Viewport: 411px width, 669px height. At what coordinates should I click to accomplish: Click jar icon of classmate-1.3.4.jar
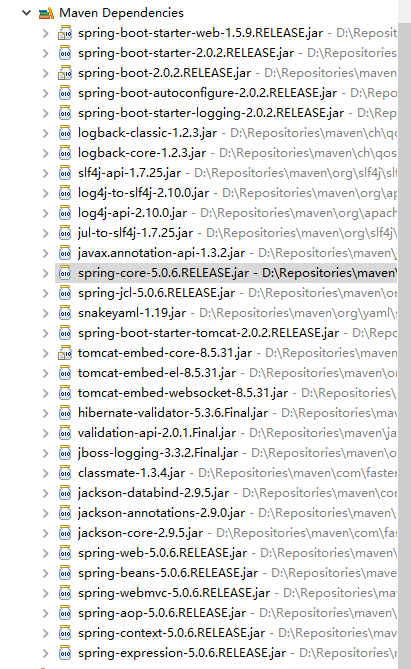pyautogui.click(x=65, y=473)
